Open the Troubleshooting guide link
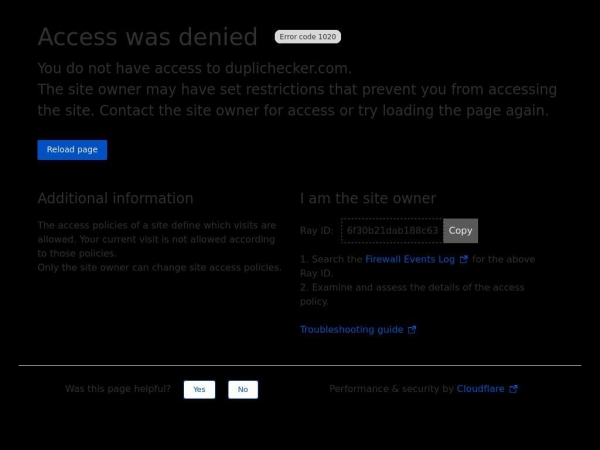The image size is (600, 450). pos(351,329)
